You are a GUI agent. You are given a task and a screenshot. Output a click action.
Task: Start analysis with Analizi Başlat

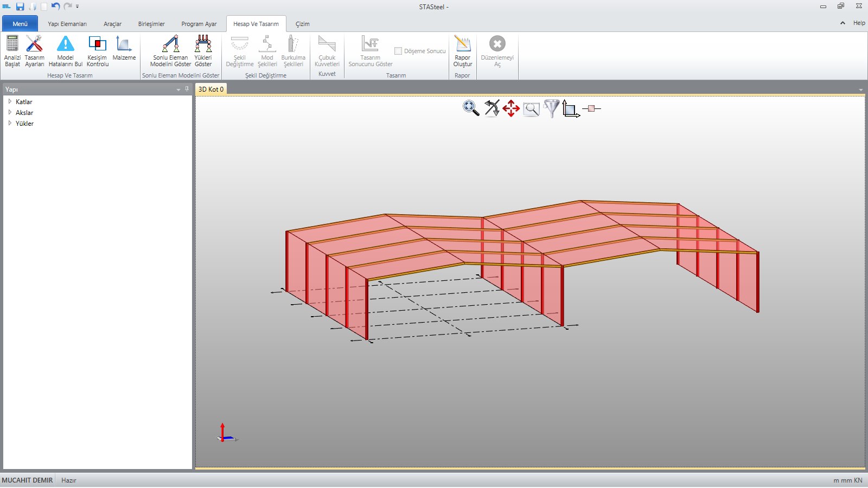[x=12, y=50]
